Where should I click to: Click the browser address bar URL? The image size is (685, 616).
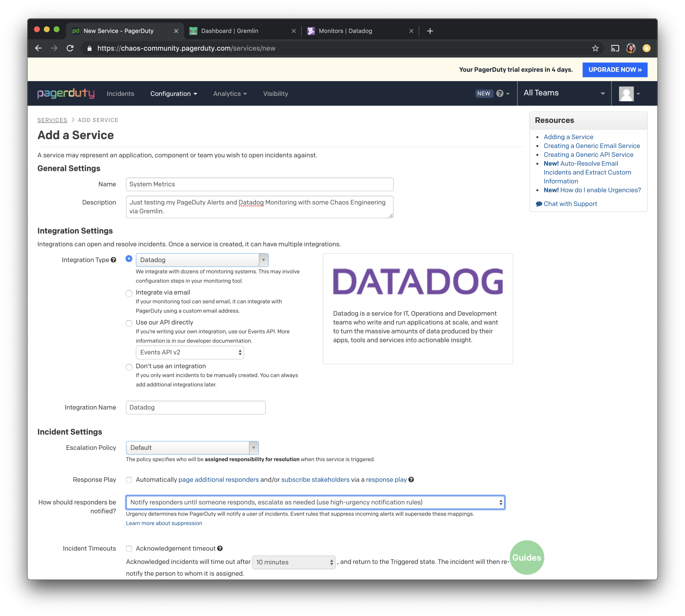click(x=186, y=48)
